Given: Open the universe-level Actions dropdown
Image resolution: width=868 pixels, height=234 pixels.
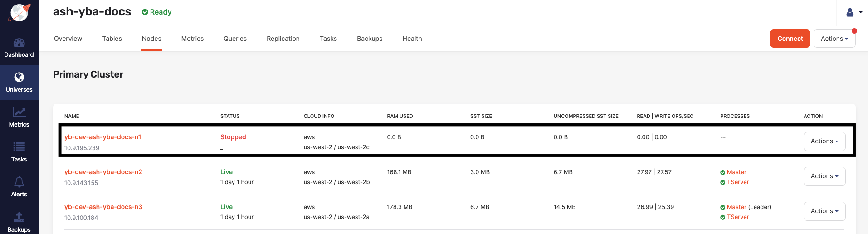Looking at the screenshot, I should [834, 39].
